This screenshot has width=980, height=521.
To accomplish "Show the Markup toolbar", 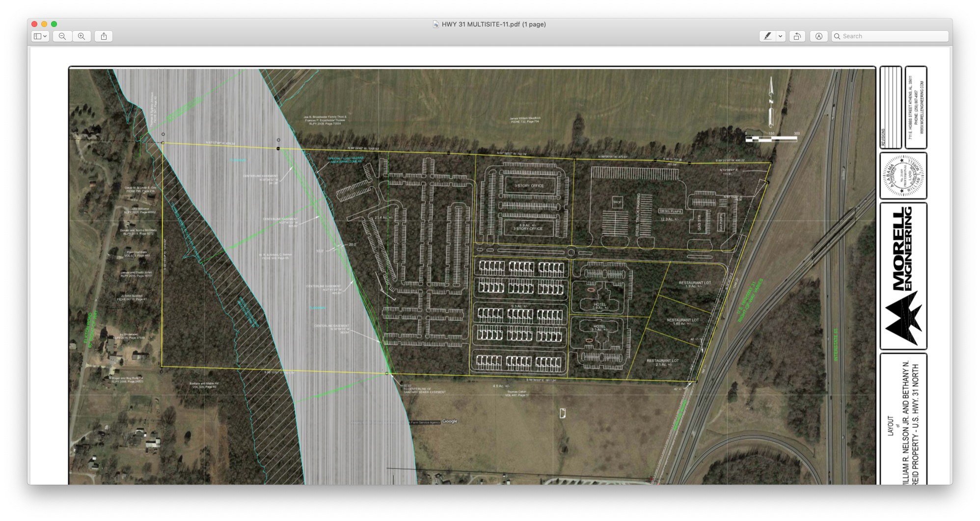I will [x=818, y=36].
